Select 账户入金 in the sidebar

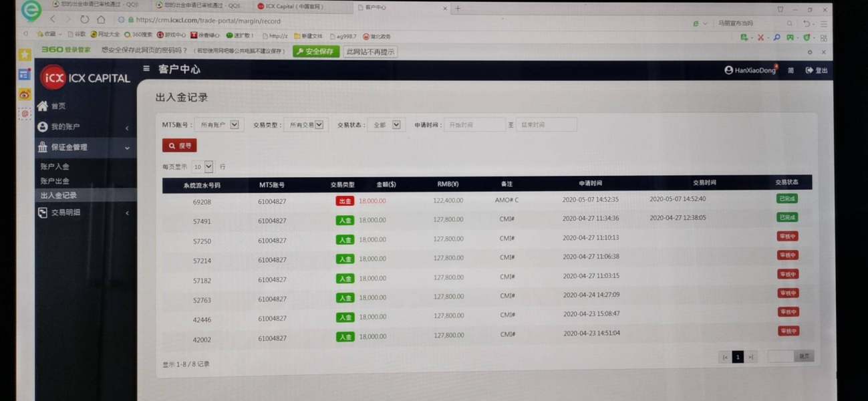point(55,166)
